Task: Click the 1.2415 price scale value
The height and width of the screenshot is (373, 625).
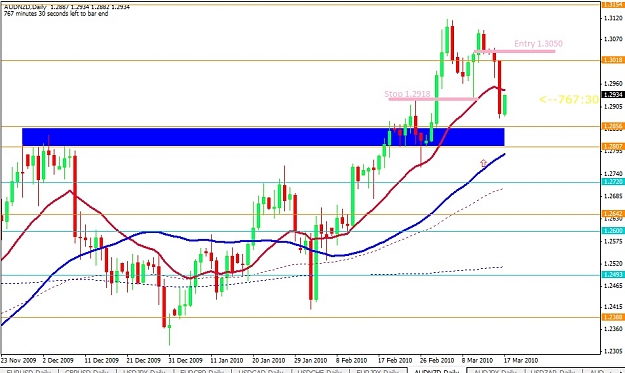Action: pos(613,306)
